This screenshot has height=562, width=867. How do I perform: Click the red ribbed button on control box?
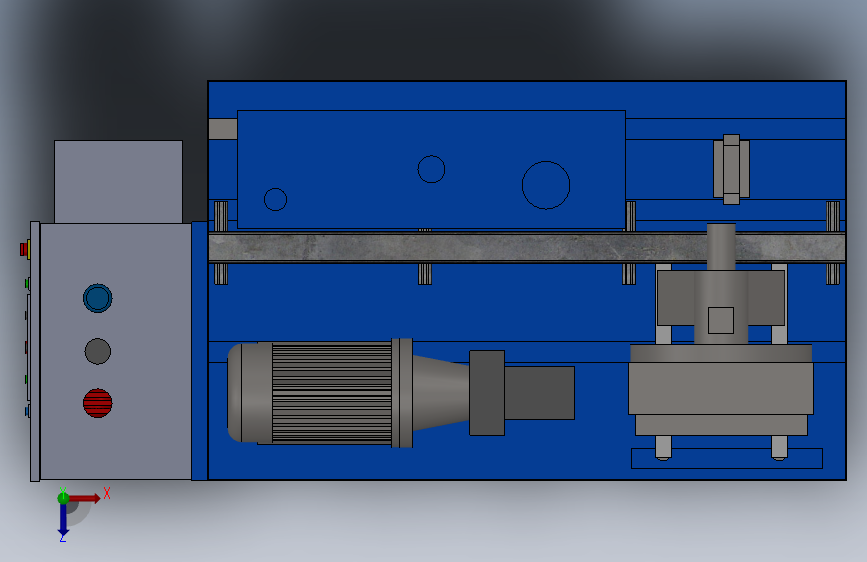(x=98, y=403)
